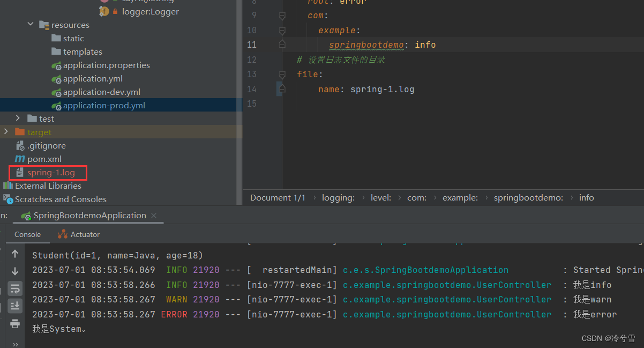The width and height of the screenshot is (644, 348).
Task: Switch to the Actuator tab
Action: [79, 234]
